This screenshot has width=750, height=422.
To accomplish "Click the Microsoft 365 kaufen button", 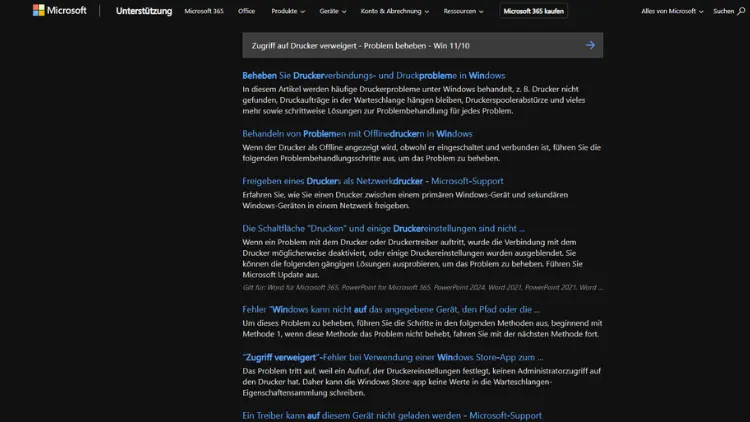I will [533, 11].
